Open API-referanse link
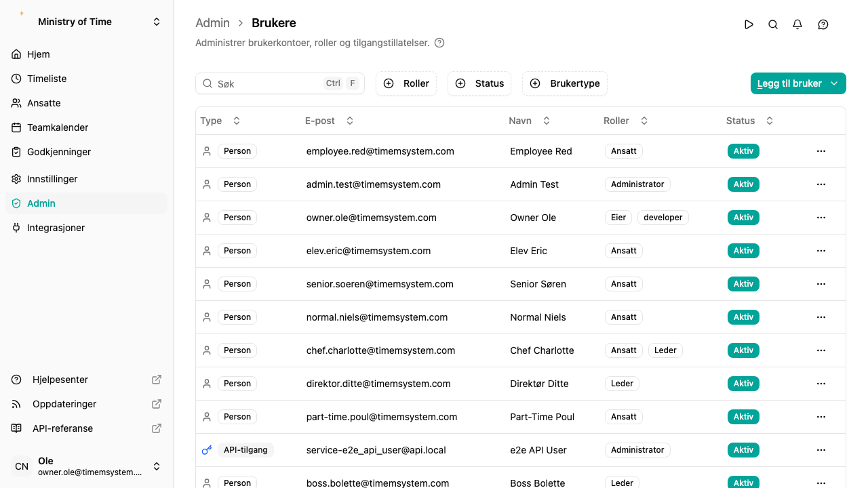The height and width of the screenshot is (488, 868). pos(87,428)
